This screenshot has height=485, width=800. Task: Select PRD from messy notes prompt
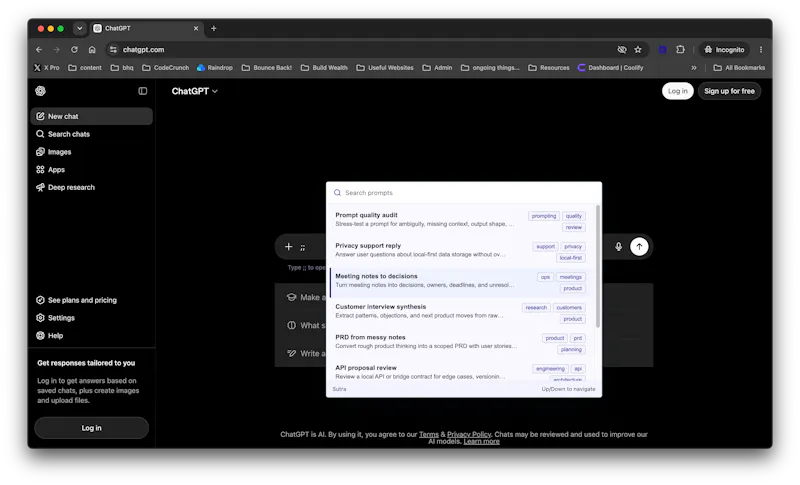click(x=462, y=343)
